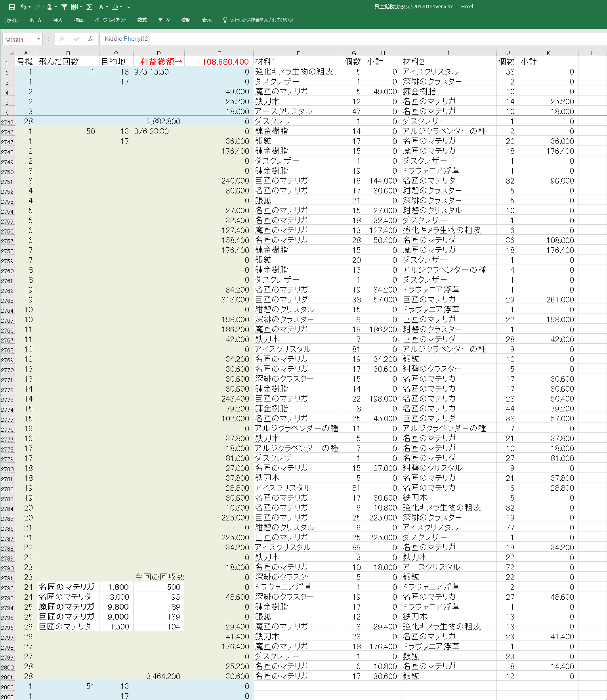The width and height of the screenshot is (607, 700).
Task: Toggle the Filter funnel icon
Action: tap(64, 7)
